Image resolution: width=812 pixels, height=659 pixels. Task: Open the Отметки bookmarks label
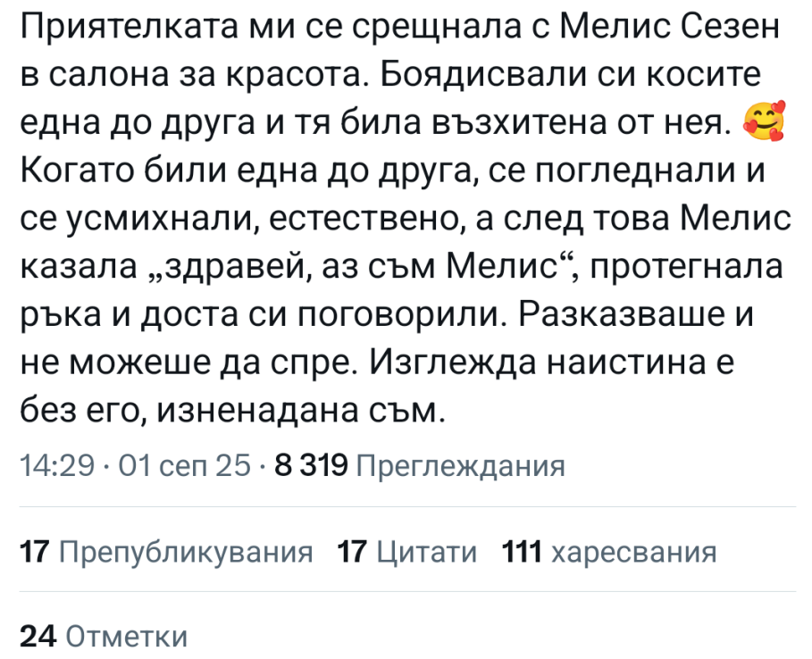(128, 637)
